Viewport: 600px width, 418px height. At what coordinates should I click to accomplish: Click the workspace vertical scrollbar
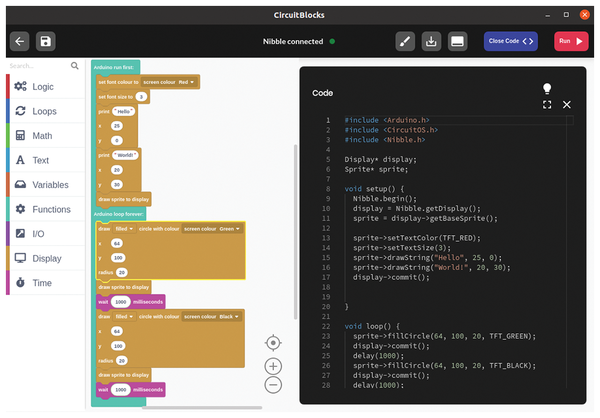(x=295, y=232)
